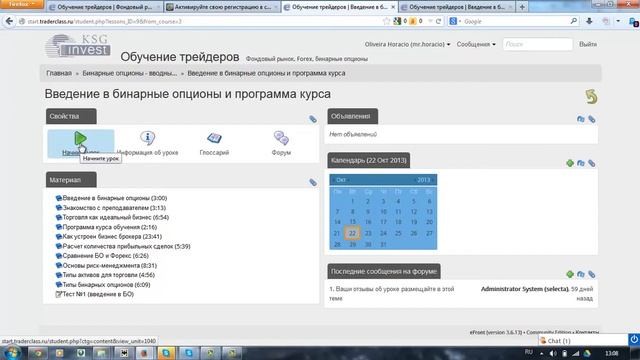This screenshot has height=360, width=640.
Task: Open Сравнение БО и Форекс (6:26)
Action: click(105, 256)
